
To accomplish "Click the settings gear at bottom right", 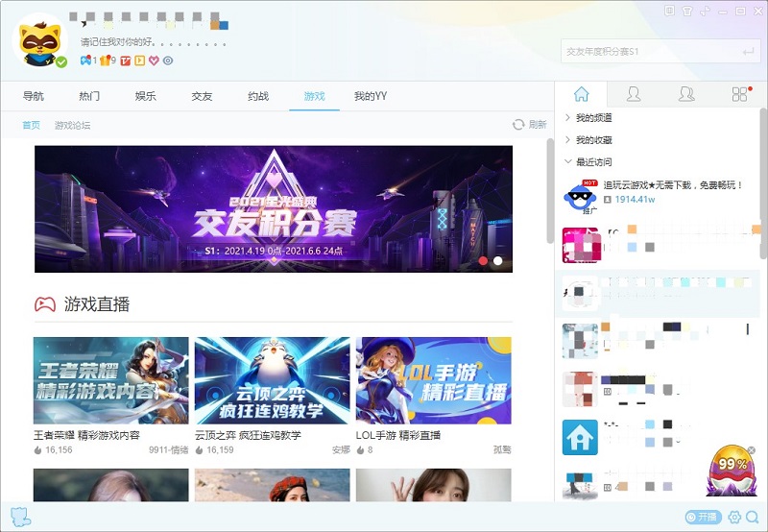I will [x=734, y=518].
